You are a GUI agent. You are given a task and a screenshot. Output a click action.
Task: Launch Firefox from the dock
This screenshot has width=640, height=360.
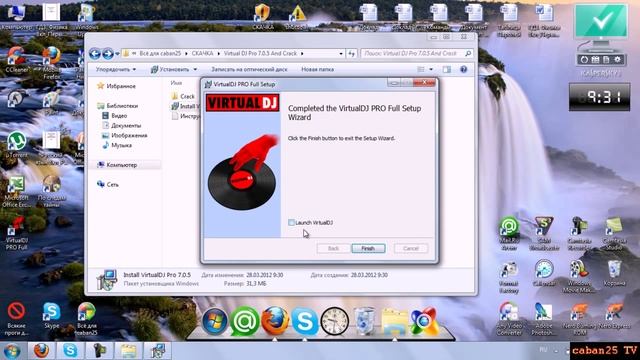pyautogui.click(x=275, y=321)
